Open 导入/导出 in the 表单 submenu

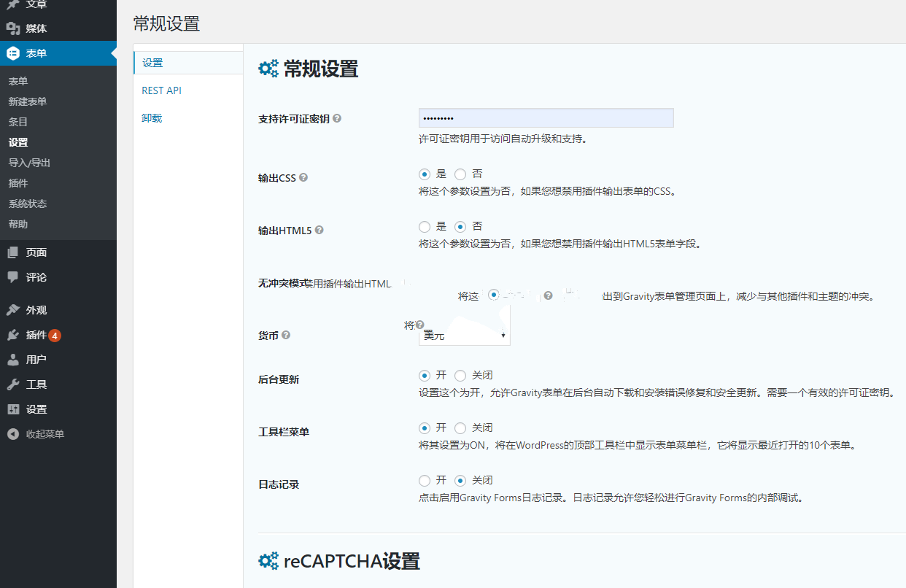[29, 163]
